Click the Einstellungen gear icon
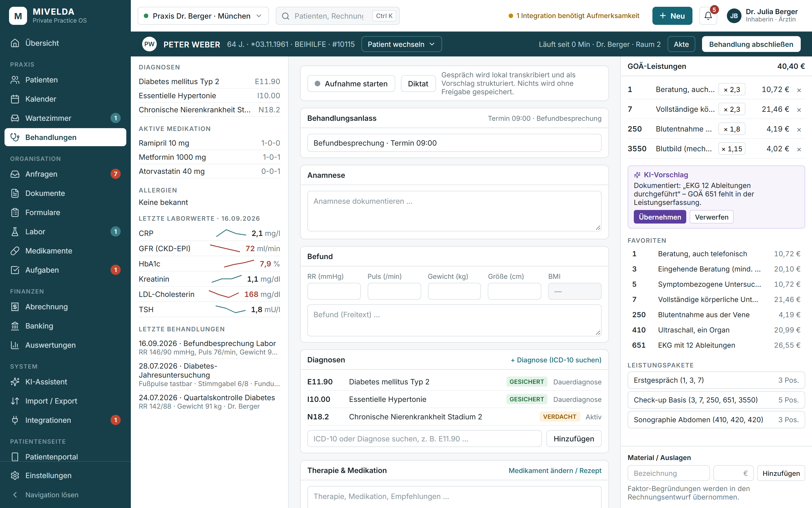 [x=15, y=476]
